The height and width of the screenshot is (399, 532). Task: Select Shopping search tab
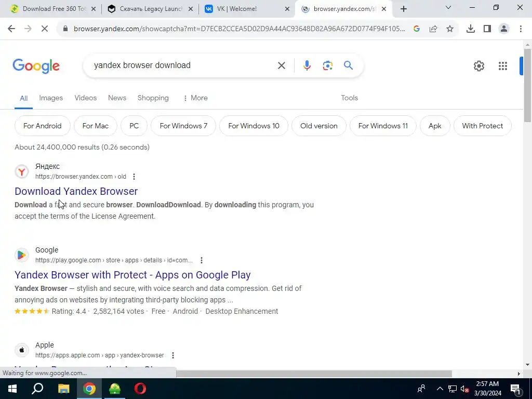[153, 98]
